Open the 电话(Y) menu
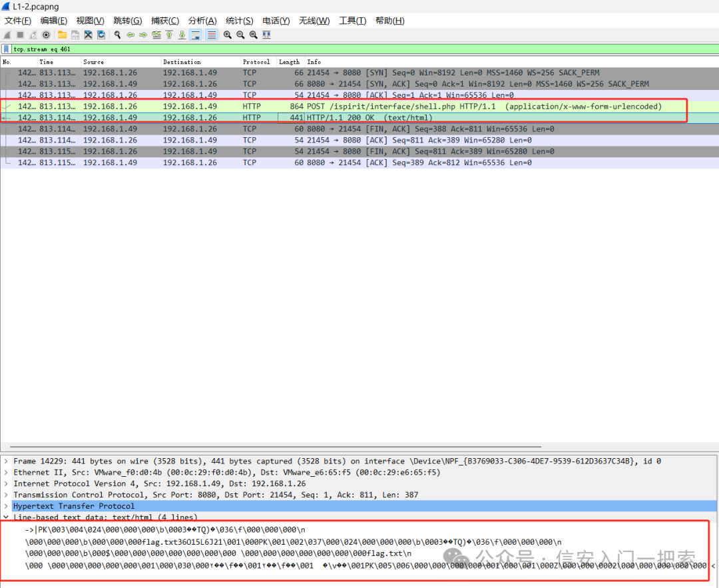This screenshot has height=588, width=719. [x=276, y=21]
